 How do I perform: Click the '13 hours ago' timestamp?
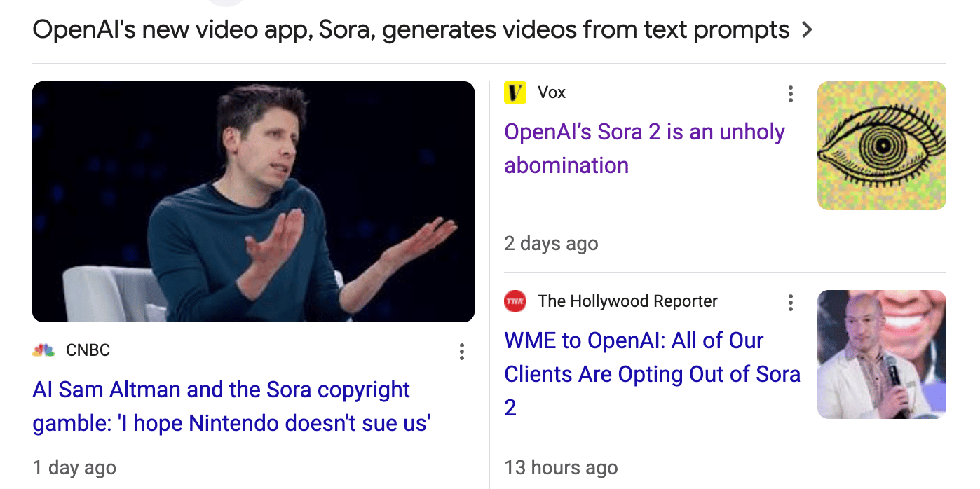pos(561,468)
